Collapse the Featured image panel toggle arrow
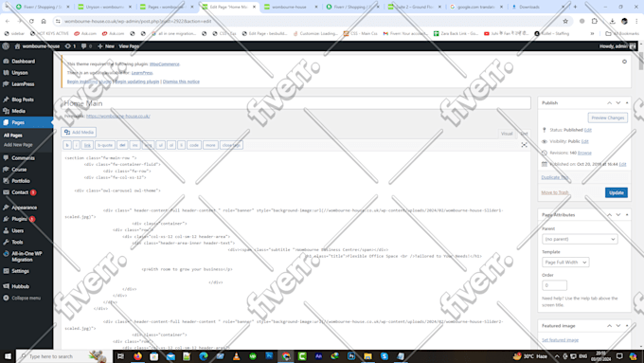Screen dimensions: 644x363 627,326
